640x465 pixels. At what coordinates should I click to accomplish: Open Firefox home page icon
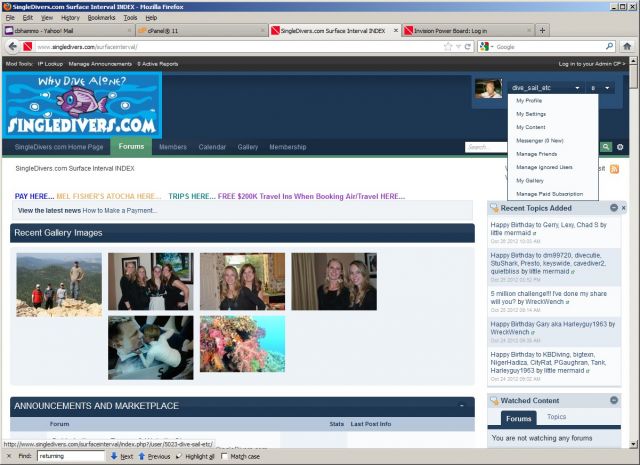pos(627,47)
